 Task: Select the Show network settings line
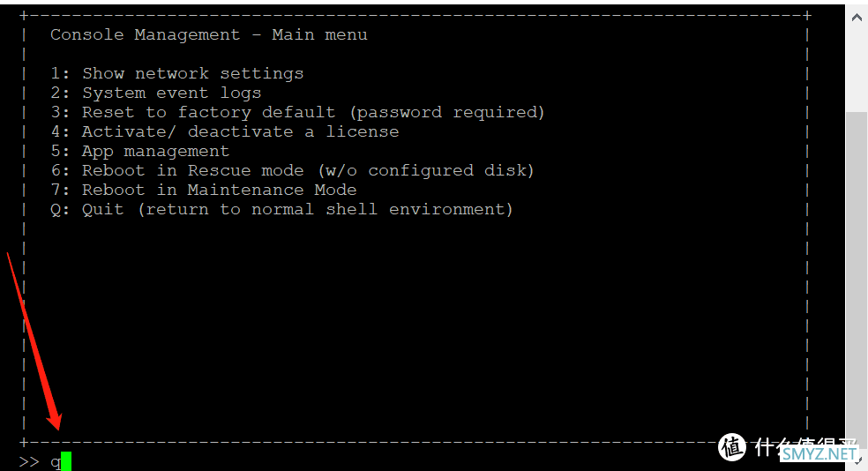coord(177,73)
